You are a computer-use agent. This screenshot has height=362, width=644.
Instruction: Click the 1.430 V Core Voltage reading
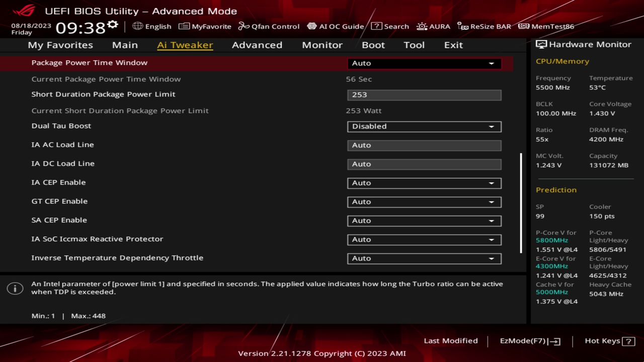[x=602, y=114]
